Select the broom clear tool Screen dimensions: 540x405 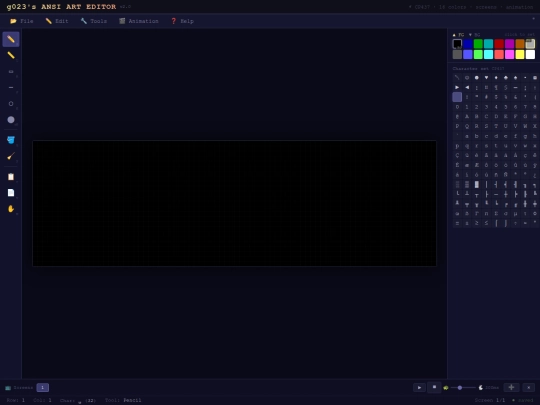pos(11,156)
